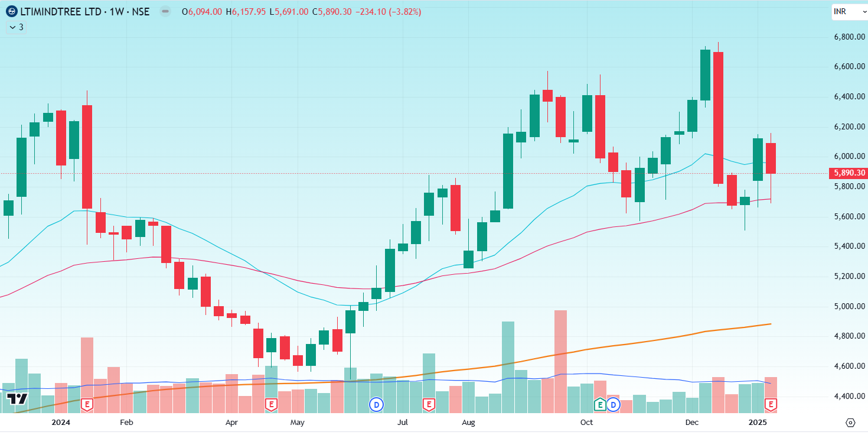This screenshot has height=435, width=868.
Task: Open red earnings E marker above 2025 label
Action: tap(771, 405)
